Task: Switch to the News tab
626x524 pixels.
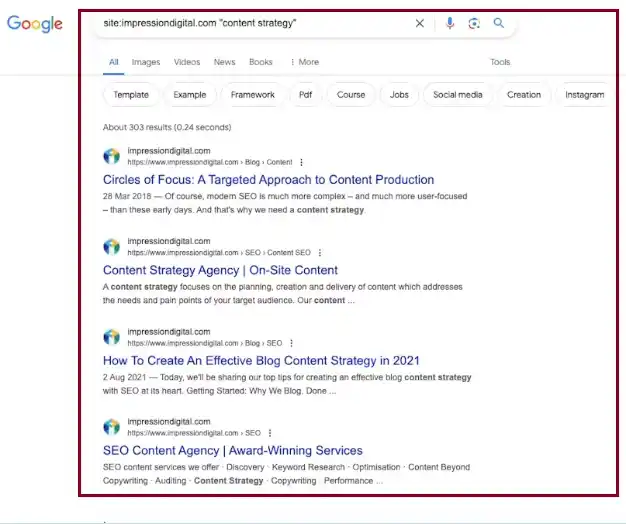Action: point(224,62)
